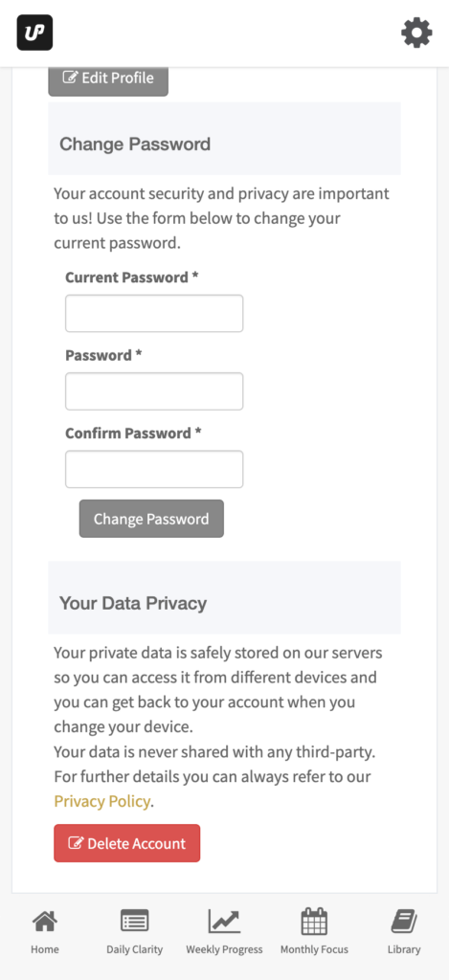The height and width of the screenshot is (980, 449).
Task: Submit the gray Change Password button
Action: pyautogui.click(x=151, y=519)
